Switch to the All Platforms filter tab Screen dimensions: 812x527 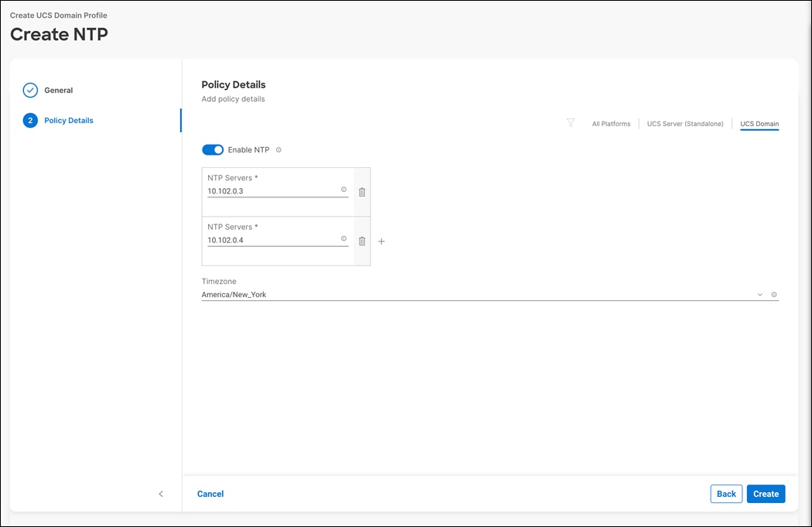pos(611,123)
